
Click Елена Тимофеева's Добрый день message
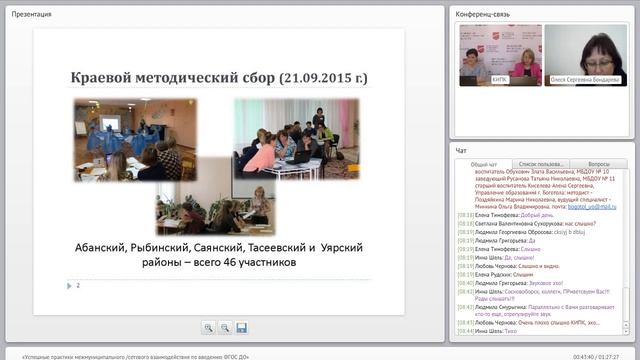pyautogui.click(x=506, y=215)
